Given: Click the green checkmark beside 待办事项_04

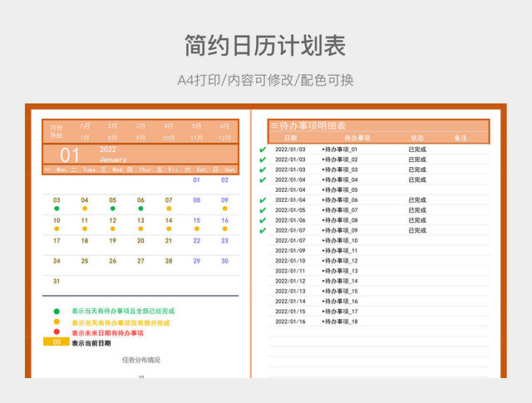Looking at the screenshot, I should coord(263,179).
